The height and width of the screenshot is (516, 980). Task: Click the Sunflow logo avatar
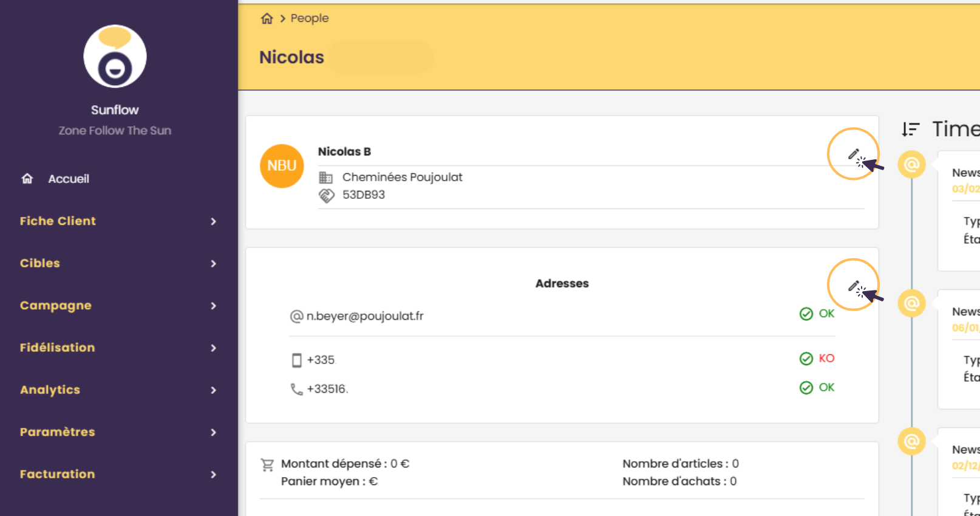tap(115, 57)
